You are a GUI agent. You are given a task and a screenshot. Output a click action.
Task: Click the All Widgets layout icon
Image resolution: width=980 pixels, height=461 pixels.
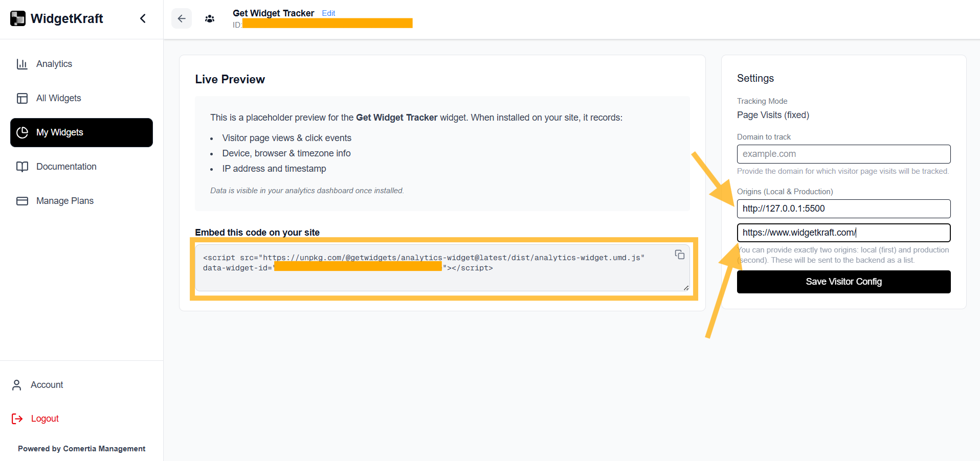(x=22, y=98)
